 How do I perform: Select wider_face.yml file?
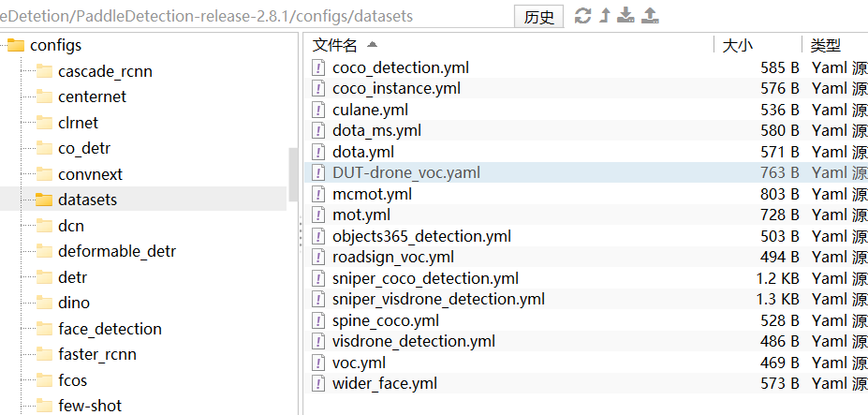385,383
